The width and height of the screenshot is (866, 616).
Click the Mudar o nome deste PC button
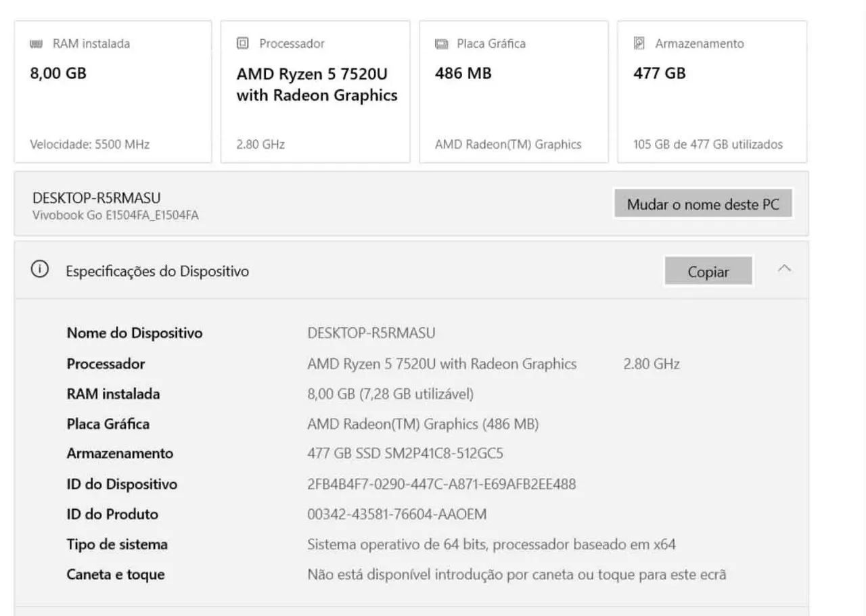coord(703,204)
